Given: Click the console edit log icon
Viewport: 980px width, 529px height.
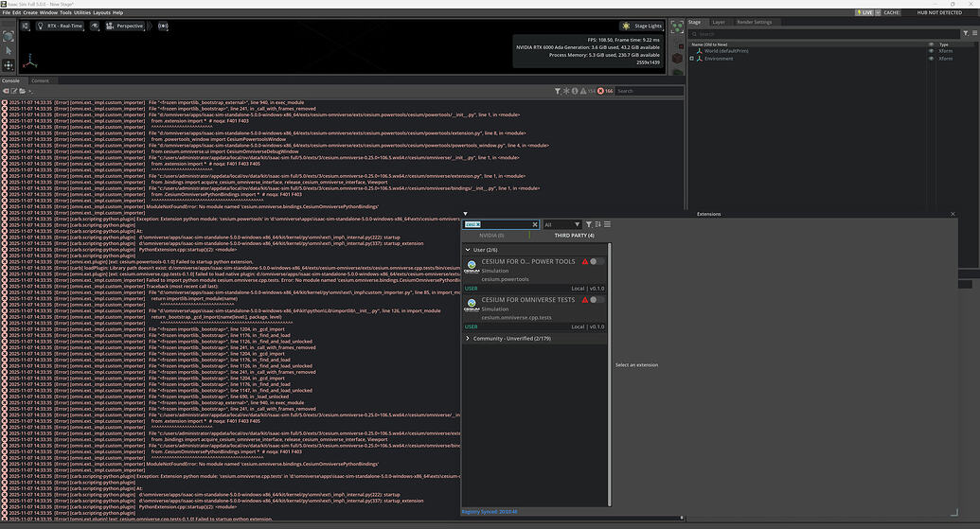Looking at the screenshot, I should click(x=14, y=91).
